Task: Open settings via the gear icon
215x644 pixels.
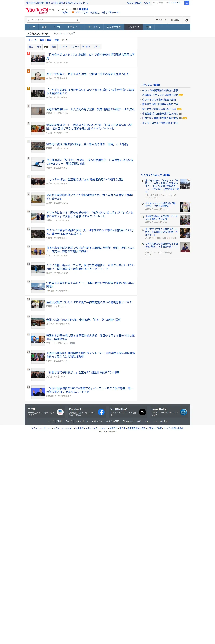Action: 187,20
